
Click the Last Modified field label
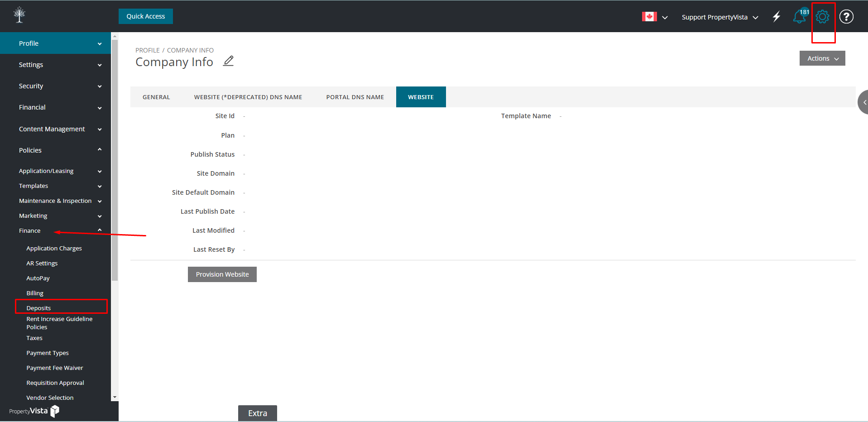(x=213, y=230)
